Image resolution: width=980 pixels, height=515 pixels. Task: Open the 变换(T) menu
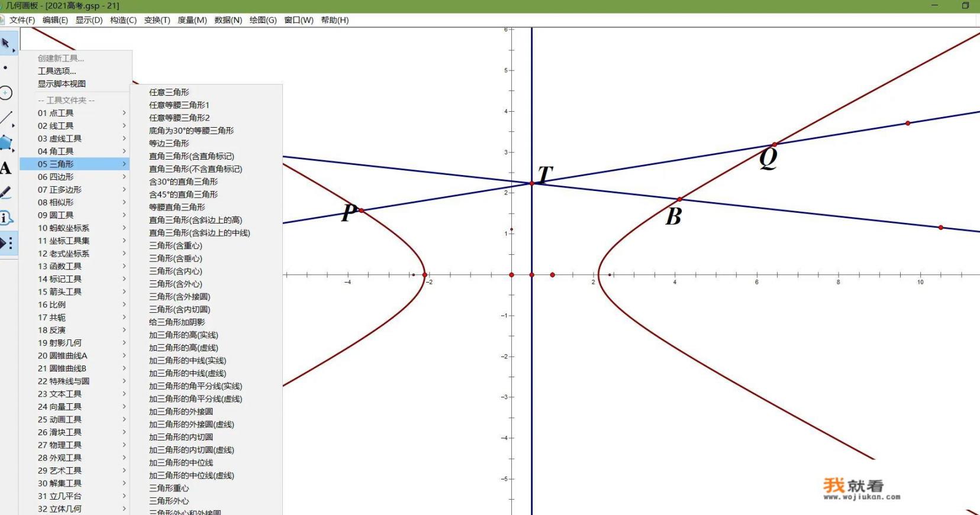click(157, 20)
